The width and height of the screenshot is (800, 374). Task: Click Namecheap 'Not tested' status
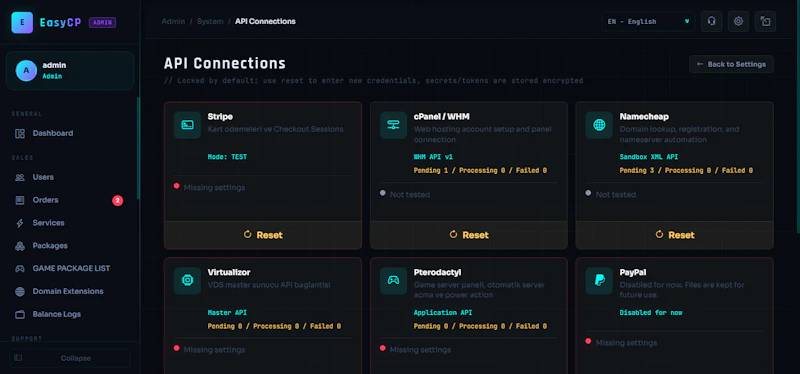(x=616, y=195)
